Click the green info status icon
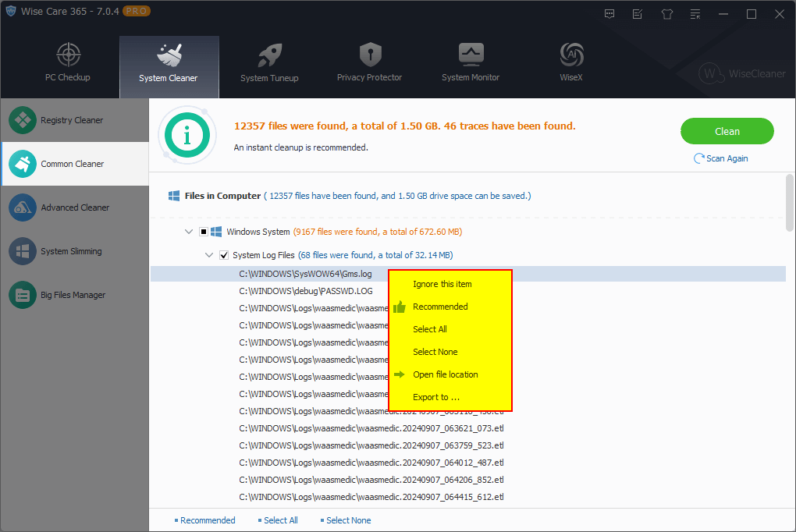Screen dimensions: 796x532 pyautogui.click(x=187, y=135)
